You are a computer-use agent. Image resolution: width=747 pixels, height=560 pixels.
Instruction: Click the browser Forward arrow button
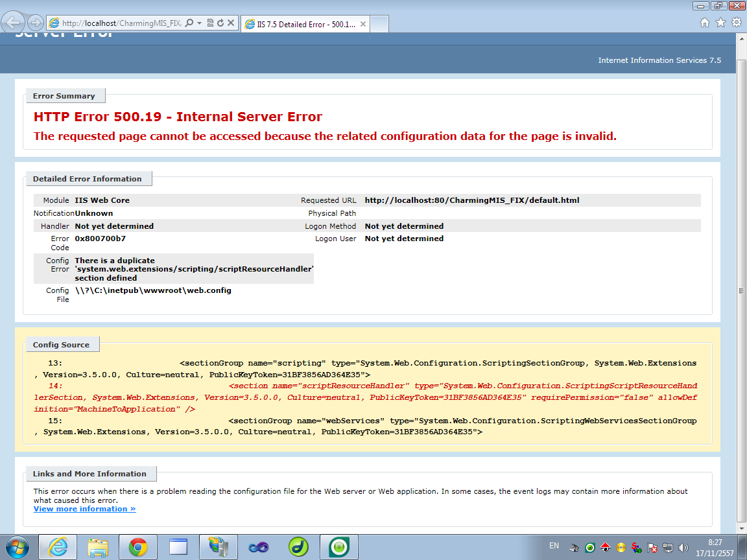36,23
